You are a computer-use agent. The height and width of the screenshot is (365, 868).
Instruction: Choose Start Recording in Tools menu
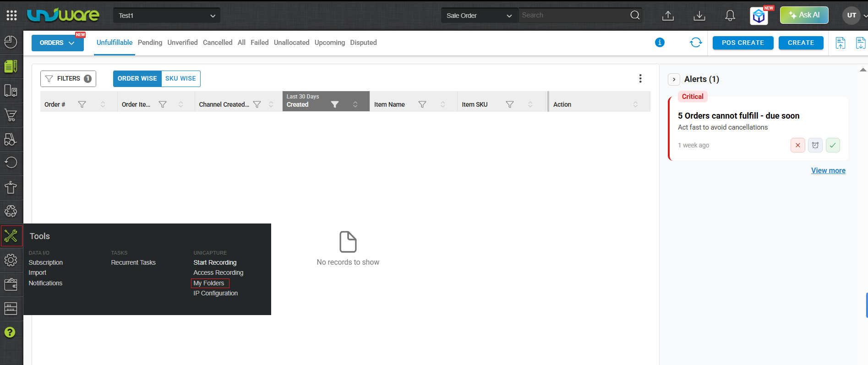tap(215, 262)
